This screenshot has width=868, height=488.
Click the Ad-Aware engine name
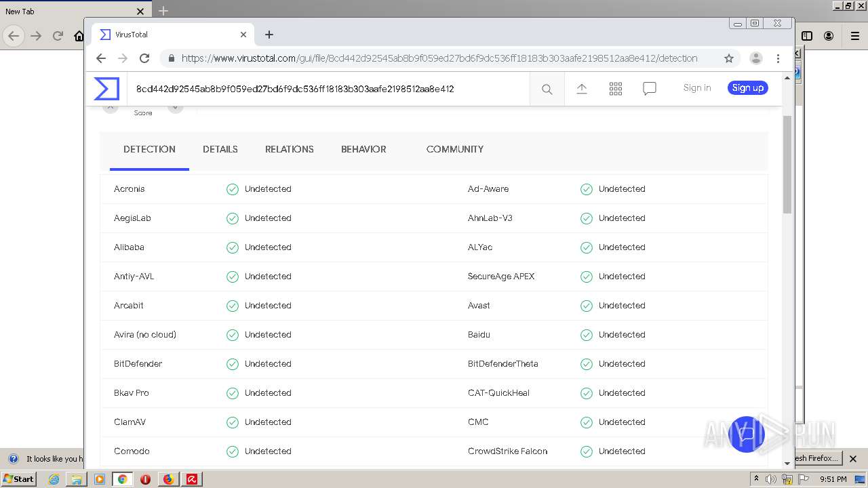click(x=488, y=189)
